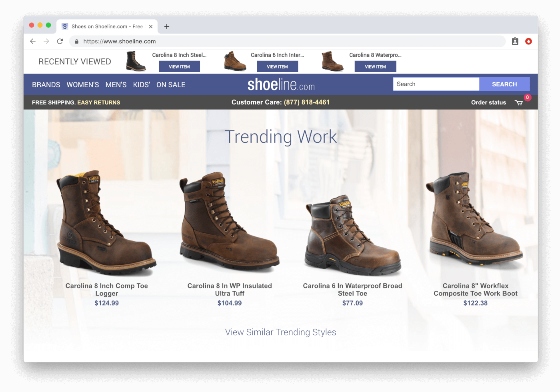Reload the page with the refresh icon
This screenshot has width=560, height=392.
60,41
